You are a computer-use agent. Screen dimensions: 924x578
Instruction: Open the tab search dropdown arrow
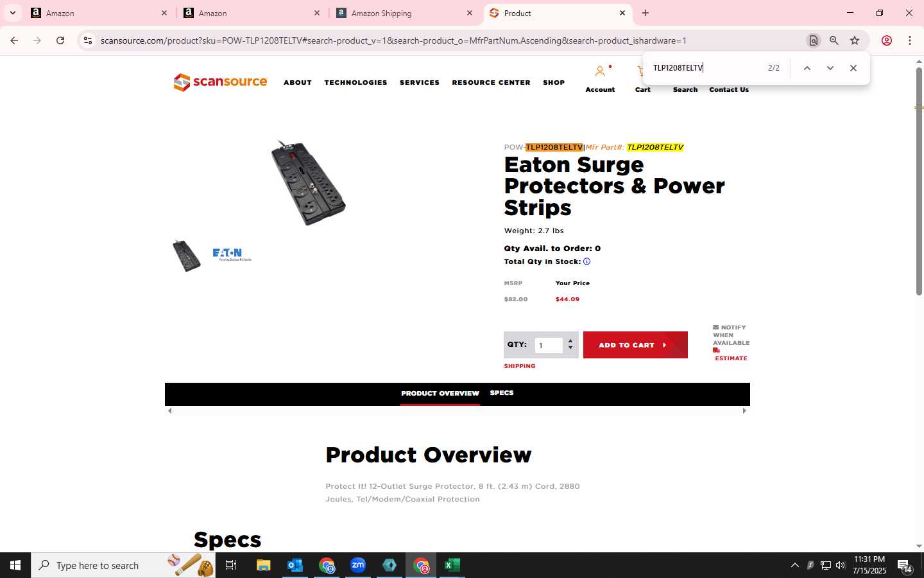click(x=12, y=13)
